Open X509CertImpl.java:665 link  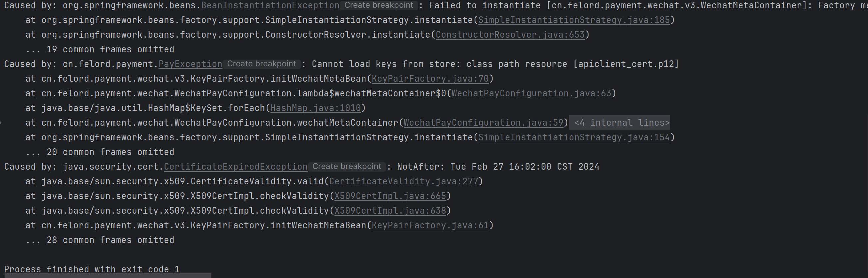pos(390,196)
